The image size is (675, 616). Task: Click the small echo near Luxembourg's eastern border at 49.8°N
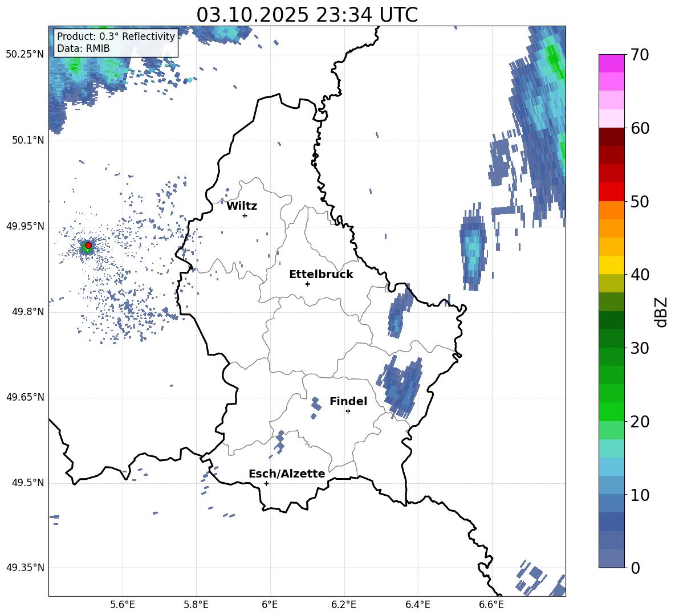(x=399, y=312)
